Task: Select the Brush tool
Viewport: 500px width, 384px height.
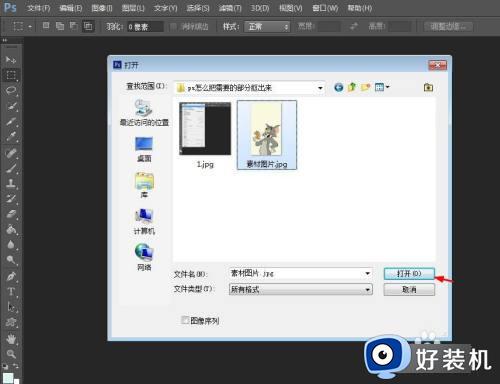Action: click(x=11, y=168)
